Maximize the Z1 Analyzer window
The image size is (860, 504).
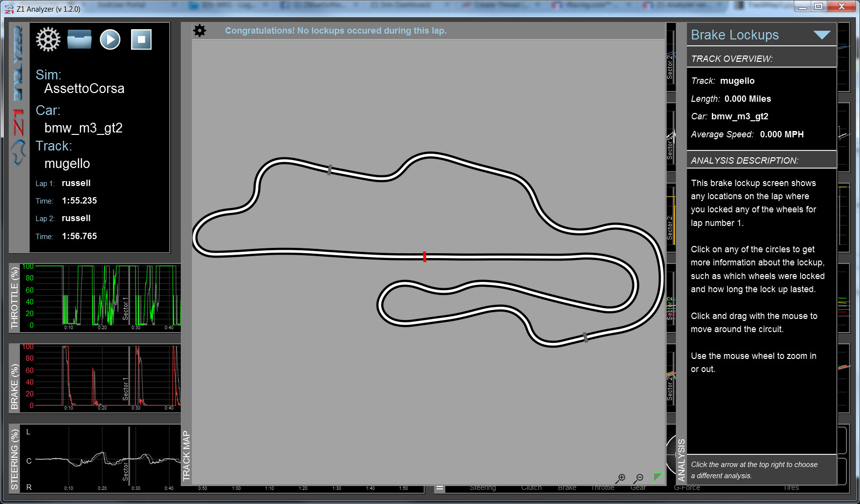pyautogui.click(x=819, y=6)
